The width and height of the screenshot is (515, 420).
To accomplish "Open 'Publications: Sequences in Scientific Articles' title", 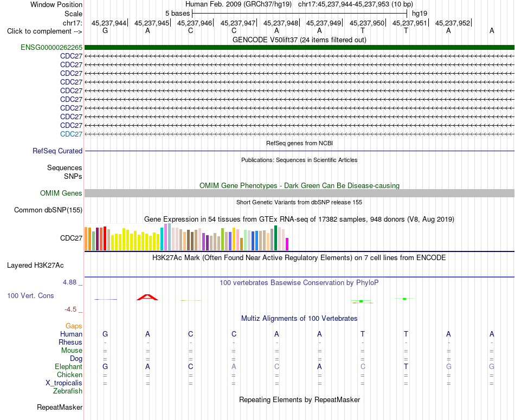I will [x=299, y=160].
